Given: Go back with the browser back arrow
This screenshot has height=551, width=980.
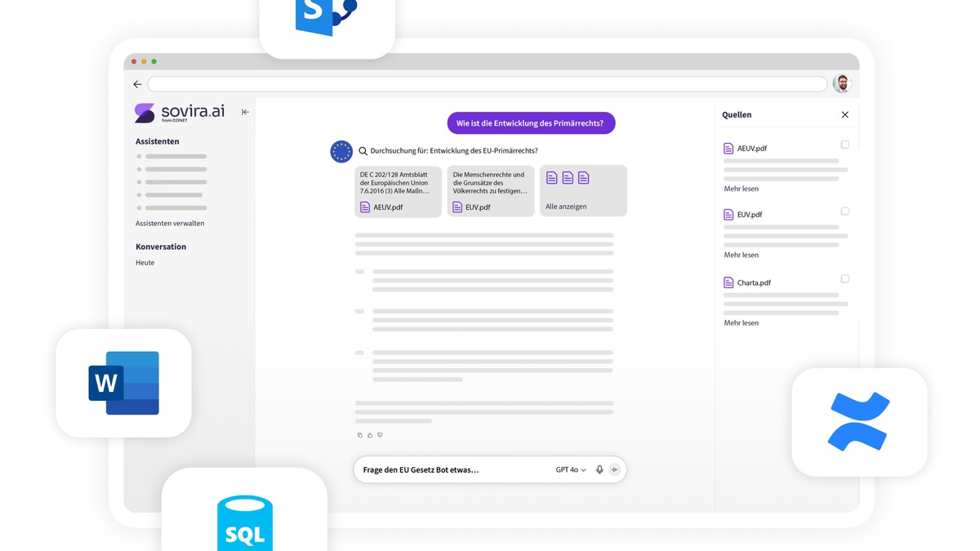Looking at the screenshot, I should pos(137,84).
